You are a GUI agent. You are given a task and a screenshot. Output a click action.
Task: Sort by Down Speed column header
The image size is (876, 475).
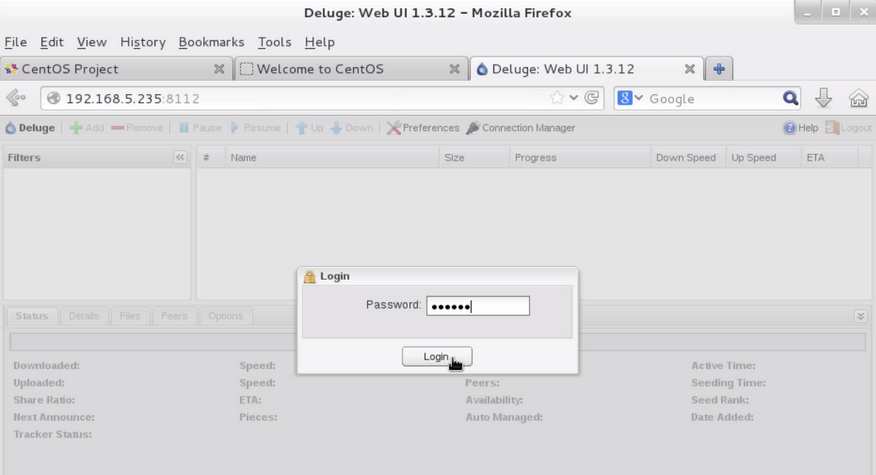pos(688,158)
